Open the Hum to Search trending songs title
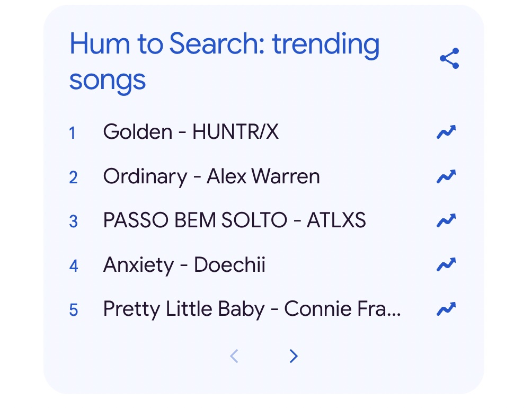Screen dimensions: 532x408 224,61
